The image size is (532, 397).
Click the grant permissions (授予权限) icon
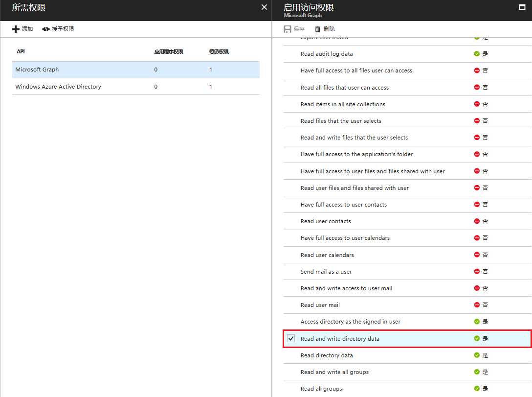46,29
